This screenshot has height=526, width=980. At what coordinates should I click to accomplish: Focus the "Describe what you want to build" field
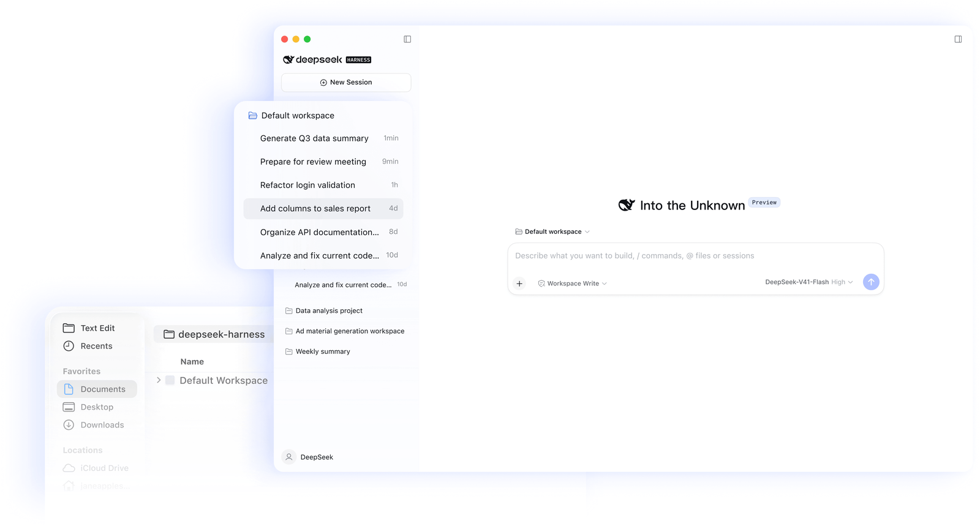(696, 256)
